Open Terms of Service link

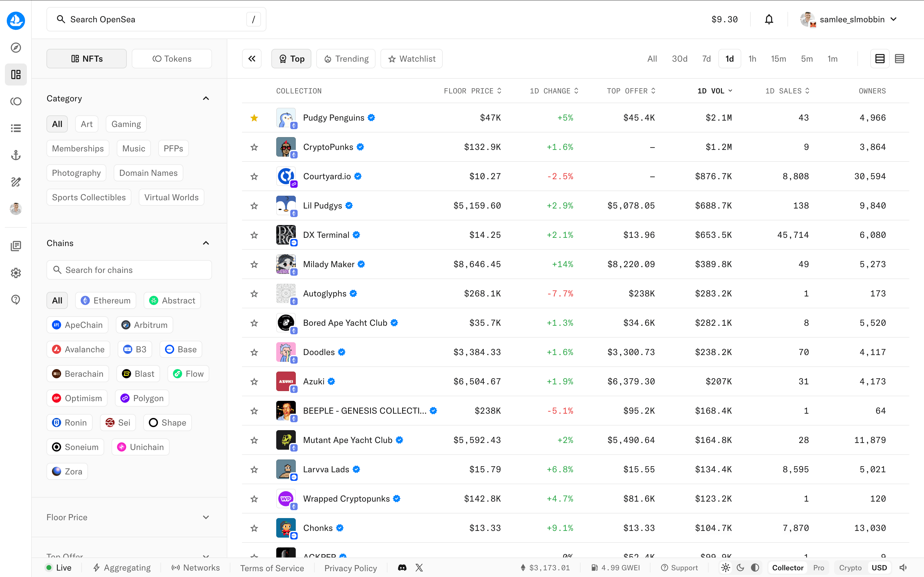pyautogui.click(x=272, y=568)
